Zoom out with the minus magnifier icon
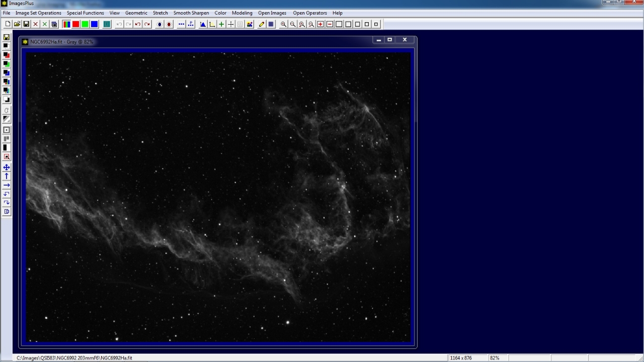The height and width of the screenshot is (362, 644). tap(293, 24)
